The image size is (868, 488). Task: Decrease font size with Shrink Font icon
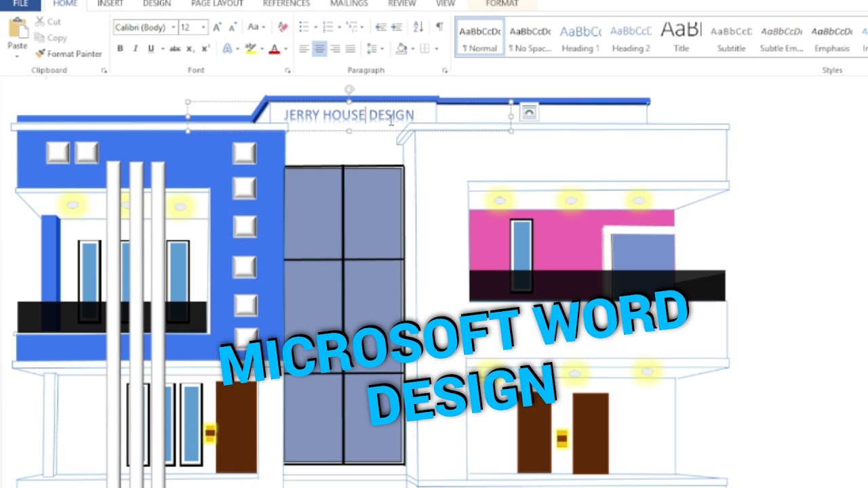point(233,27)
